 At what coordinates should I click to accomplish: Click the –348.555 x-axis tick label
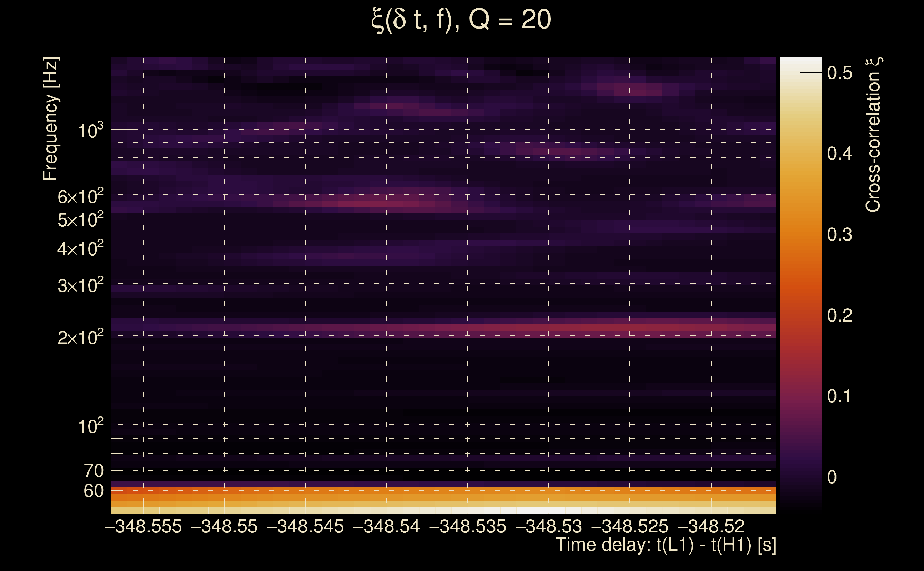click(143, 526)
